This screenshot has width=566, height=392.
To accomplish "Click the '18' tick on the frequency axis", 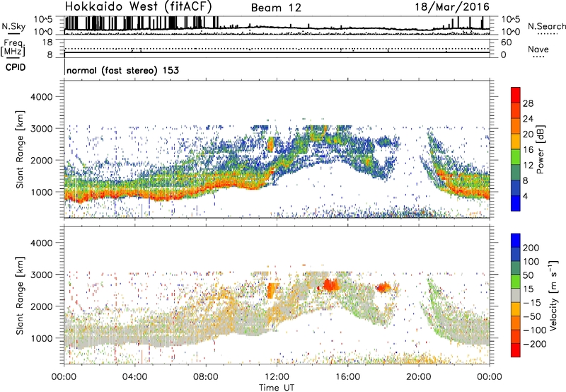I will click(x=47, y=42).
